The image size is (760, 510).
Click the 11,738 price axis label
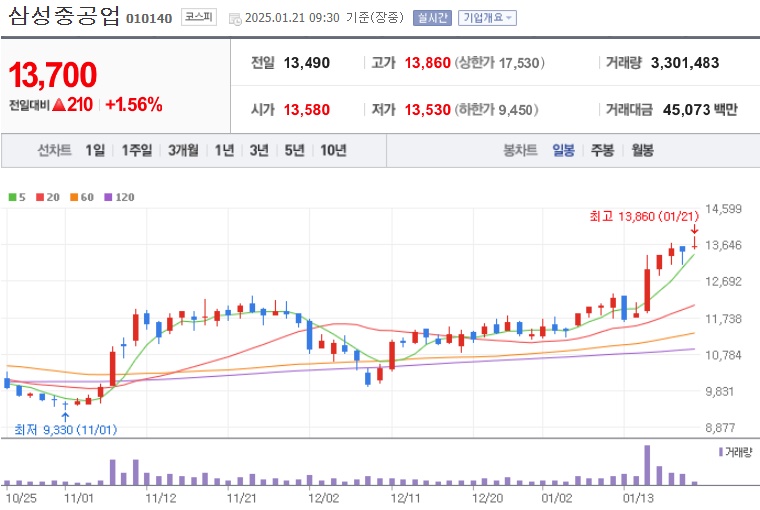click(x=723, y=319)
